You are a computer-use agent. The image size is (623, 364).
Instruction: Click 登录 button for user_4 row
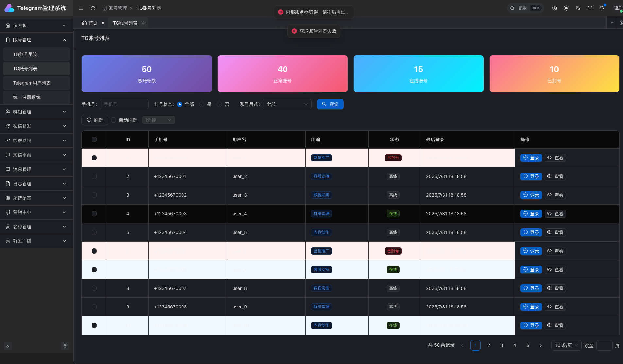click(x=531, y=214)
